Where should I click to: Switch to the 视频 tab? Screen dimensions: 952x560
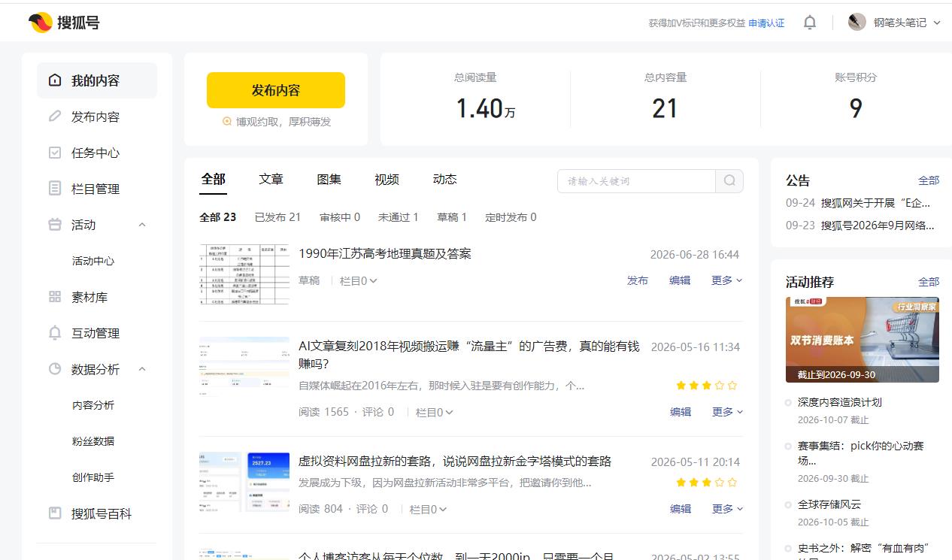click(387, 179)
